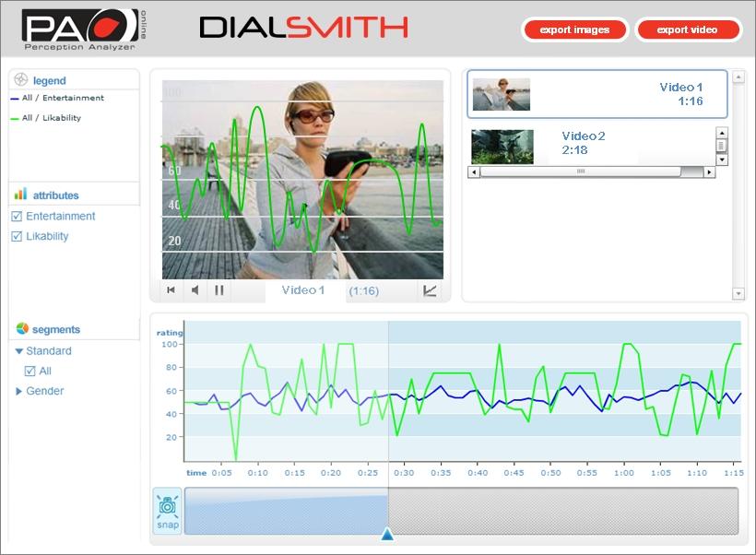This screenshot has height=555, width=756.
Task: Click the (1:16) duration label
Action: tap(363, 290)
